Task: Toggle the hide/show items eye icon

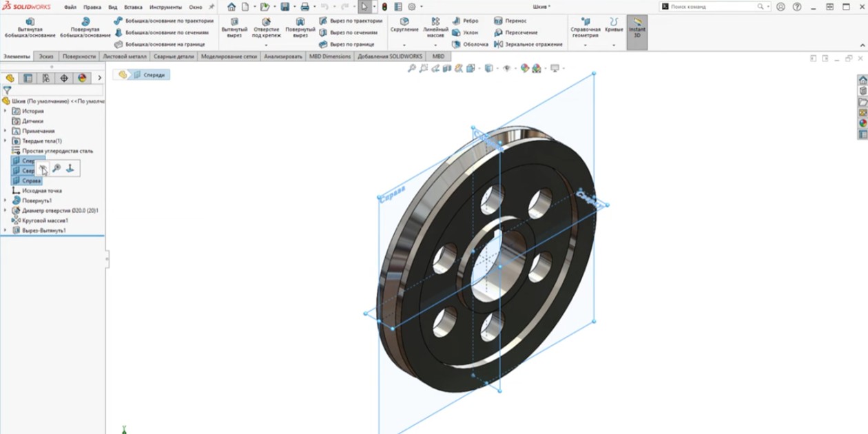Action: coord(507,68)
